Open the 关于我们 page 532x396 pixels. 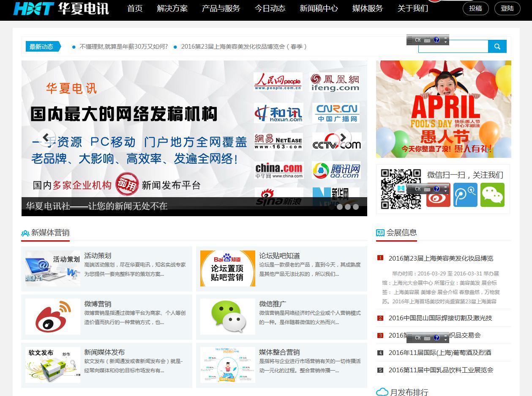pyautogui.click(x=413, y=8)
